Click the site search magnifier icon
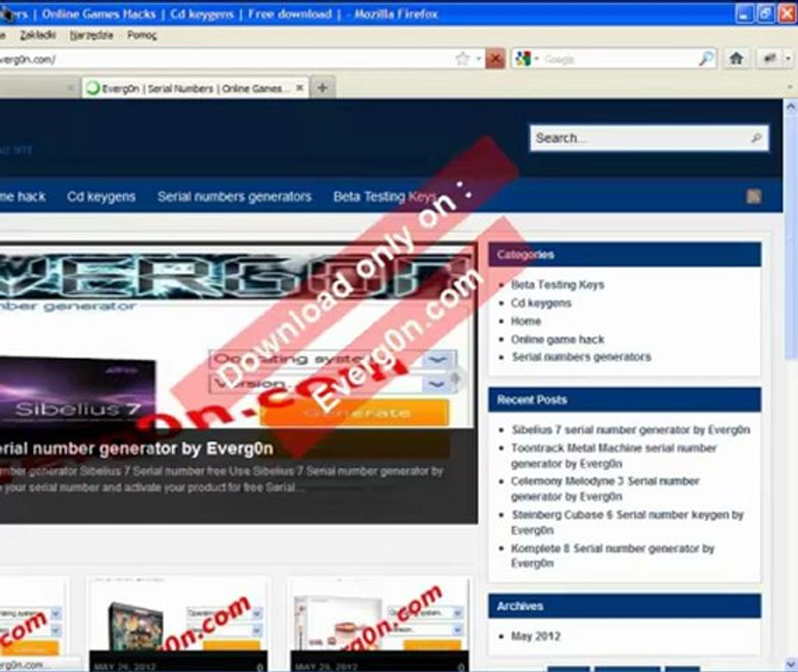Screen dimensions: 798x672 tap(756, 138)
